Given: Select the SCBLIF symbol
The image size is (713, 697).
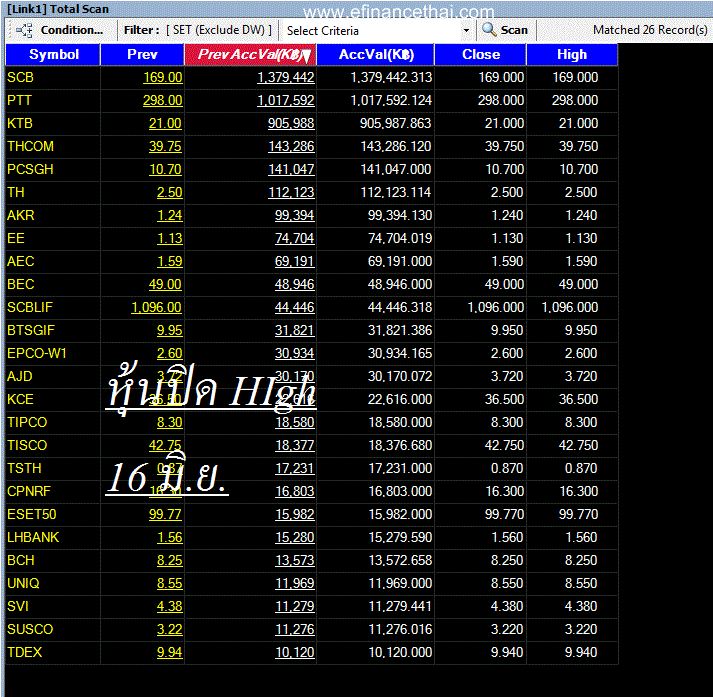Looking at the screenshot, I should tap(30, 307).
